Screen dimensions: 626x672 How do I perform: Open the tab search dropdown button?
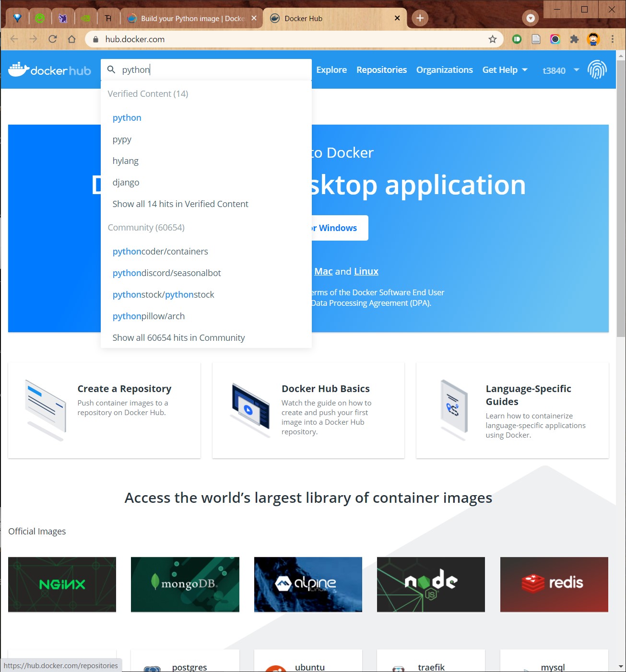(531, 18)
